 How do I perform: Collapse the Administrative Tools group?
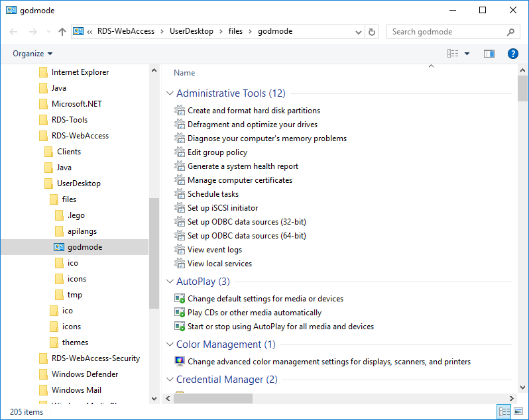(x=170, y=93)
